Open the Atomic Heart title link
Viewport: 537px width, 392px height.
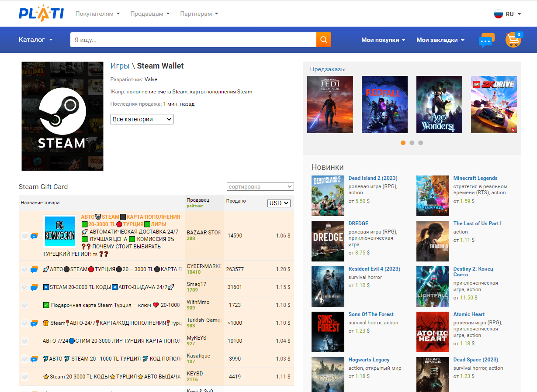[x=469, y=314]
